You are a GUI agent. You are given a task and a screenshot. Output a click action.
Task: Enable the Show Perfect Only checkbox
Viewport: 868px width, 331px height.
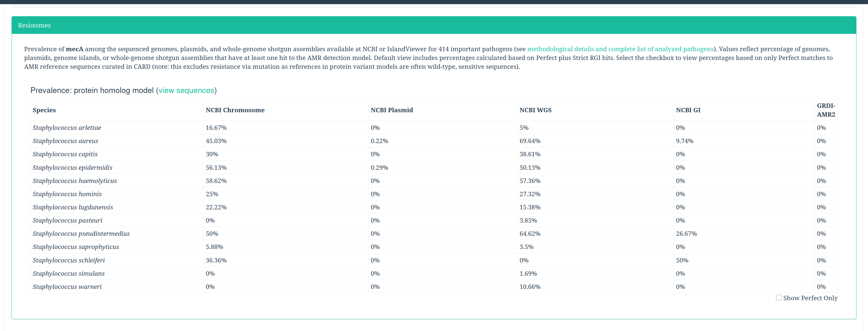[x=779, y=298]
